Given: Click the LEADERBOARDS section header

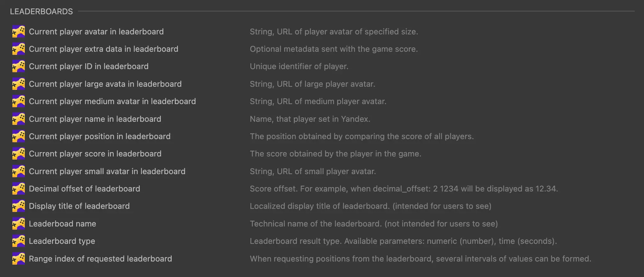Looking at the screenshot, I should point(41,11).
